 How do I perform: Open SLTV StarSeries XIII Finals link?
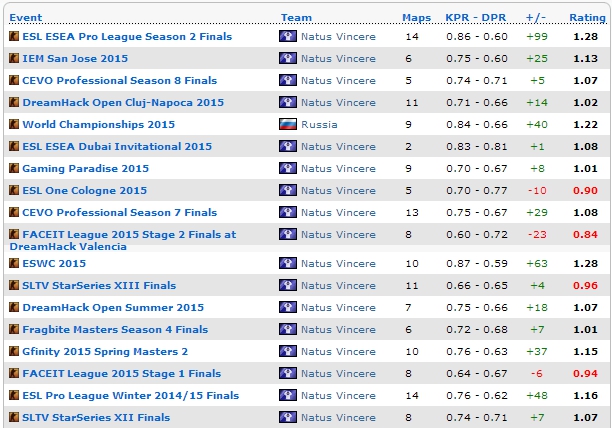click(x=99, y=285)
